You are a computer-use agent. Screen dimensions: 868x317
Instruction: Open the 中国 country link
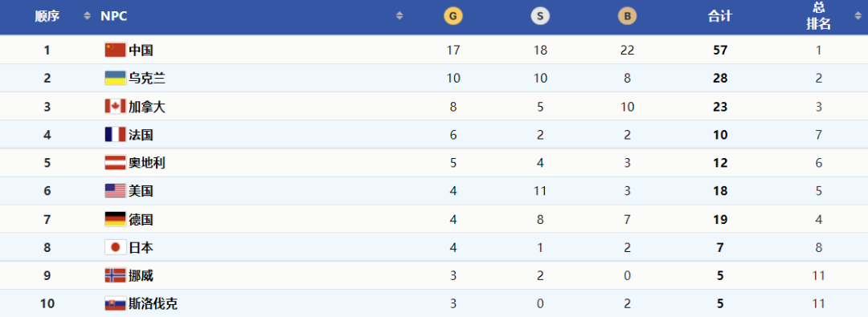(141, 51)
